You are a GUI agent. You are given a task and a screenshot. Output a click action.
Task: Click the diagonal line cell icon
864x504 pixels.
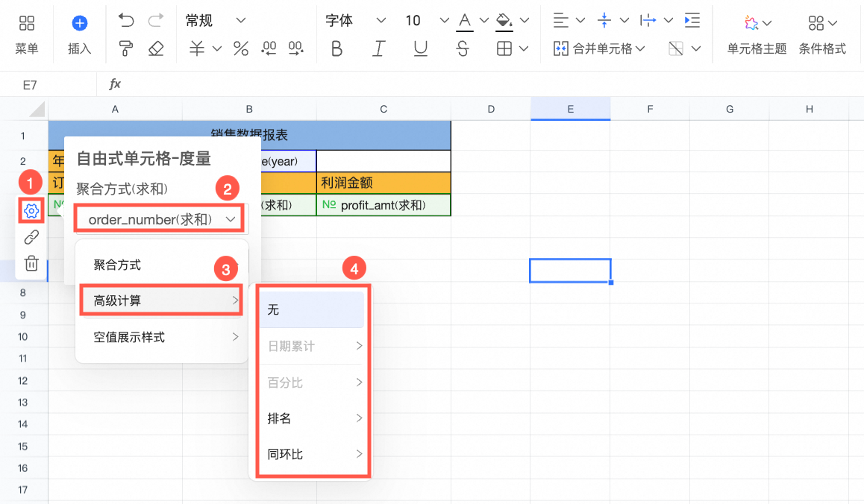(x=675, y=48)
